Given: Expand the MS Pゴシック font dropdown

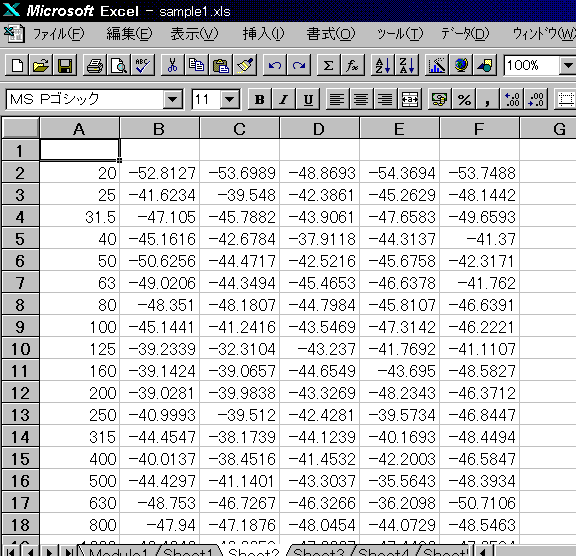Looking at the screenshot, I should pos(173,99).
